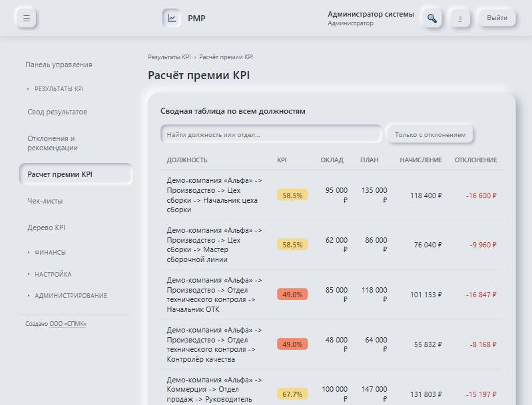Expand the НАСТРОЙКА section
Viewport: 532px width, 405px height.
[53, 274]
